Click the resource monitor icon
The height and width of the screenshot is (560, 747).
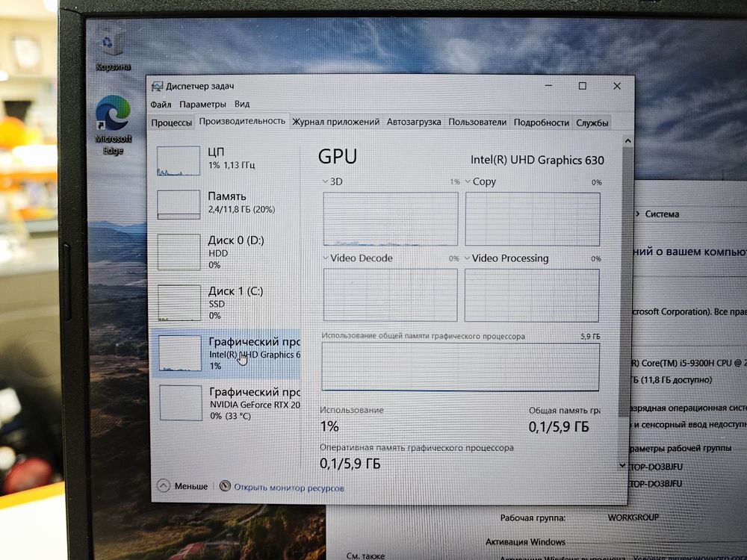pos(225,486)
